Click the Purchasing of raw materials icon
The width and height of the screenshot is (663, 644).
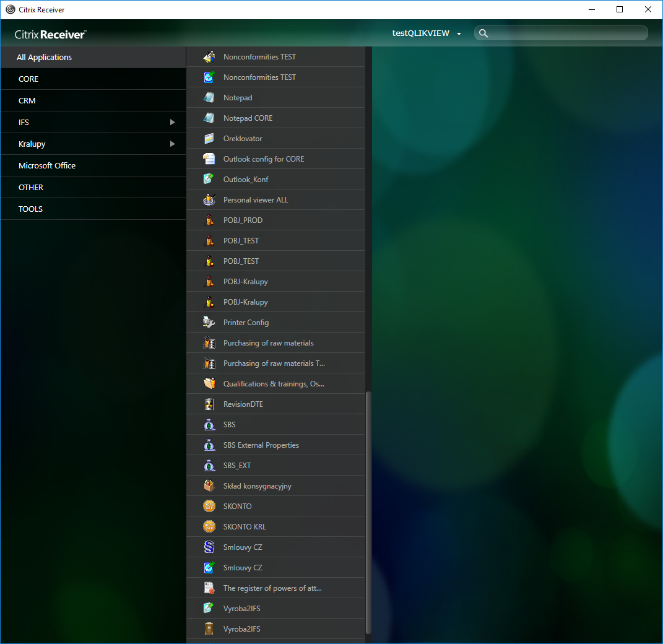pyautogui.click(x=209, y=343)
